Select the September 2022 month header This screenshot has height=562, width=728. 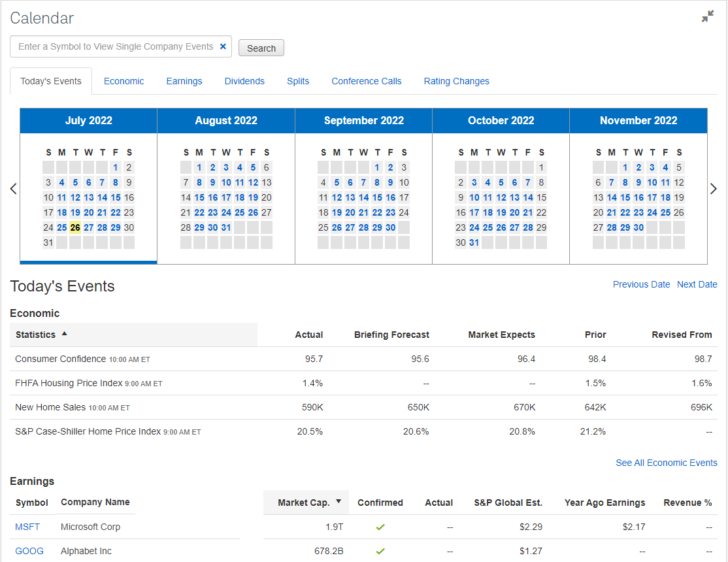363,121
